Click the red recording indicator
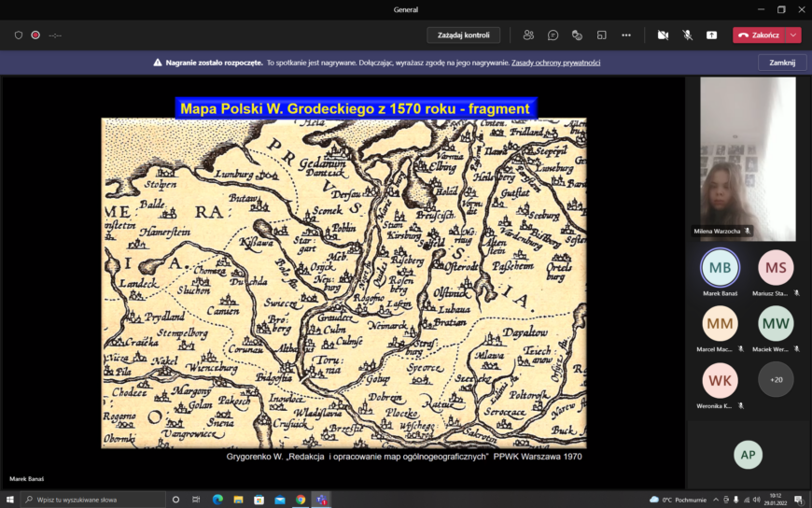The width and height of the screenshot is (812, 508). tap(35, 35)
